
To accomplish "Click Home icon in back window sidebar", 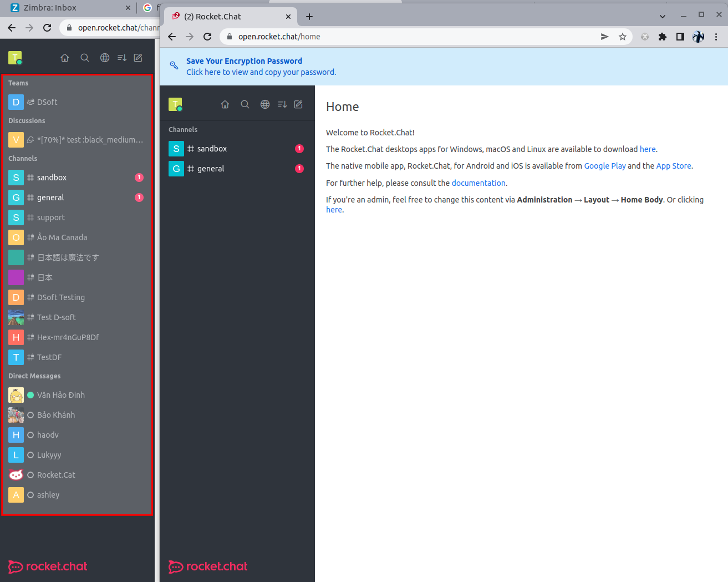I will tap(65, 58).
